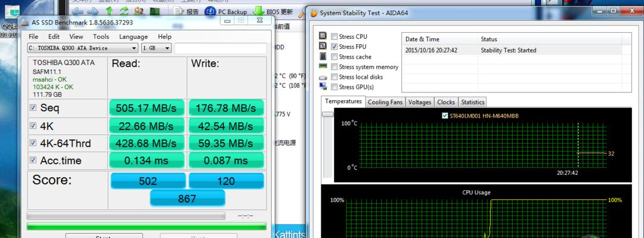This screenshot has width=644, height=238.
Task: Enable the Stress CPU checkbox
Action: (x=335, y=36)
